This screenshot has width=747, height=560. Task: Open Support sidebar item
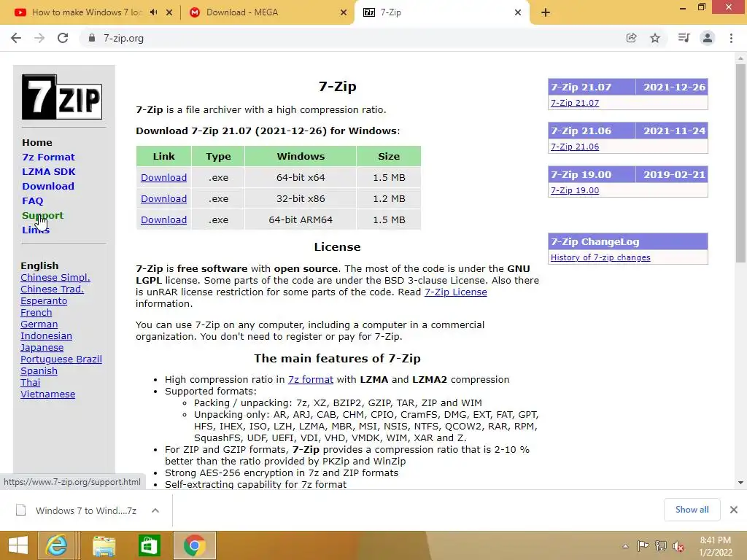pos(42,215)
